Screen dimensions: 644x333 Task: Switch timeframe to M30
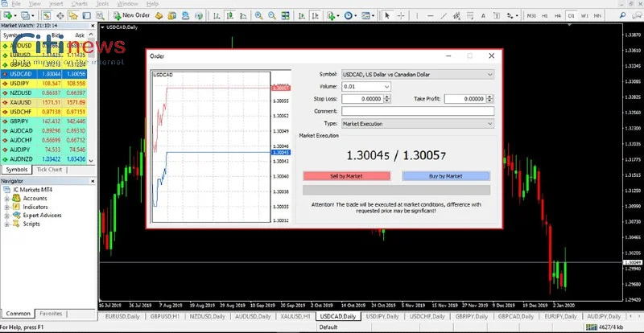[531, 15]
